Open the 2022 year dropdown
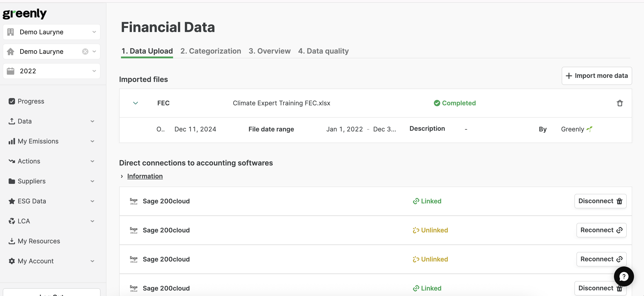 [x=51, y=71]
